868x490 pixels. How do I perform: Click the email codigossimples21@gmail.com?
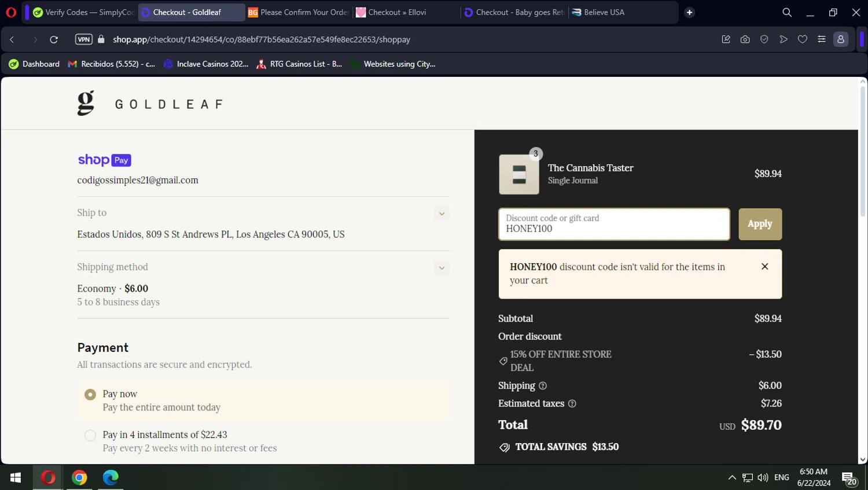[138, 180]
